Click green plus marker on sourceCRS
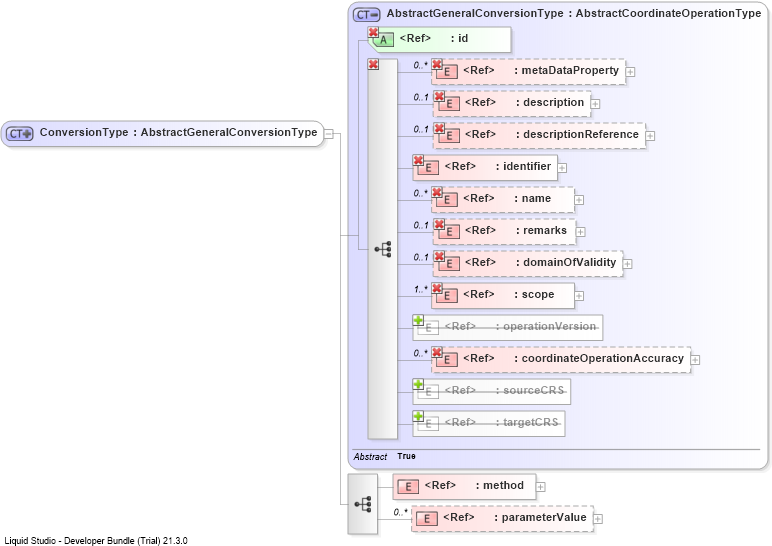This screenshot has height=546, width=772. 418,385
